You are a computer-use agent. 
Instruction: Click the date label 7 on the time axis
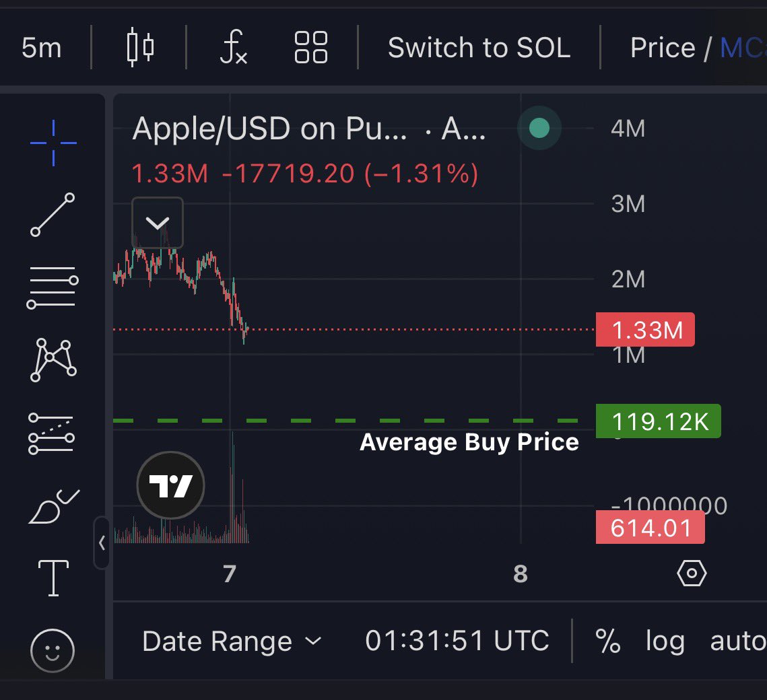tap(230, 574)
